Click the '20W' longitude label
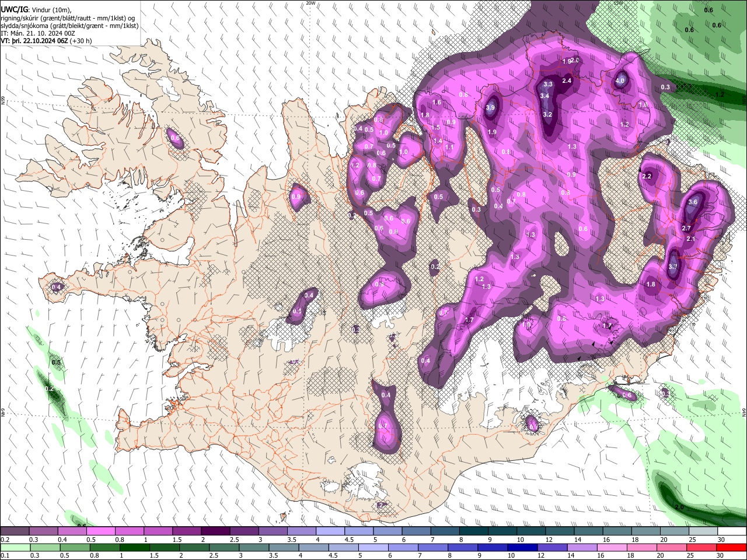The height and width of the screenshot is (560, 747). [311, 3]
